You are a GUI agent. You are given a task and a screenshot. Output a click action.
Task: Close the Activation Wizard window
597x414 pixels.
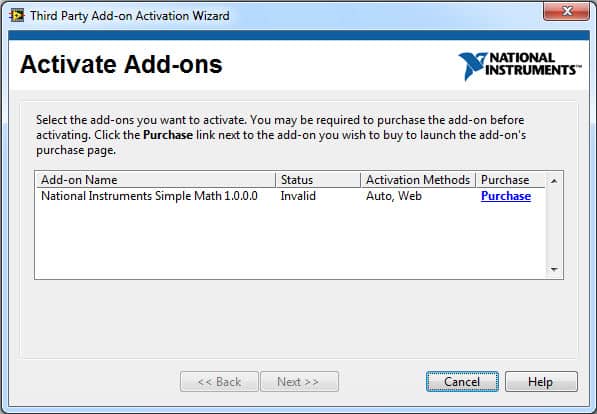tap(566, 11)
